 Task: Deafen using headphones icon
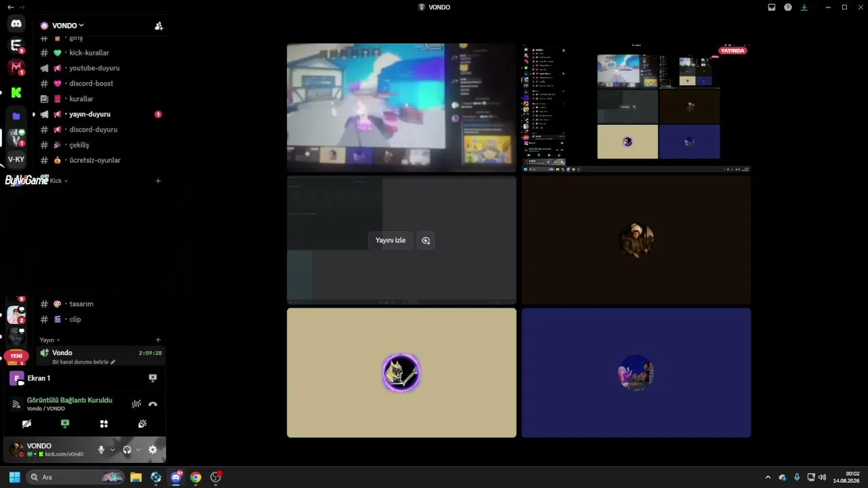[127, 450]
